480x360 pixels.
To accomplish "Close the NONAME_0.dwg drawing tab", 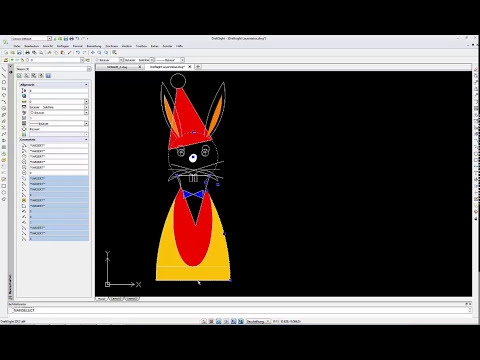I will [140, 67].
